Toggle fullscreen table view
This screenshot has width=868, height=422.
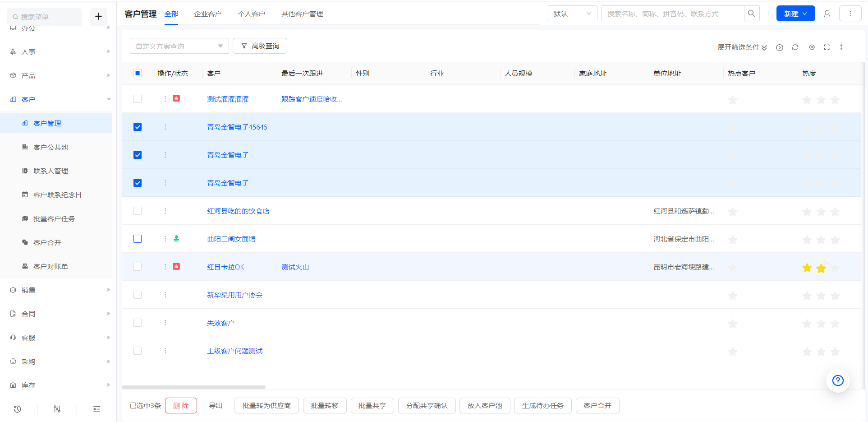click(827, 47)
